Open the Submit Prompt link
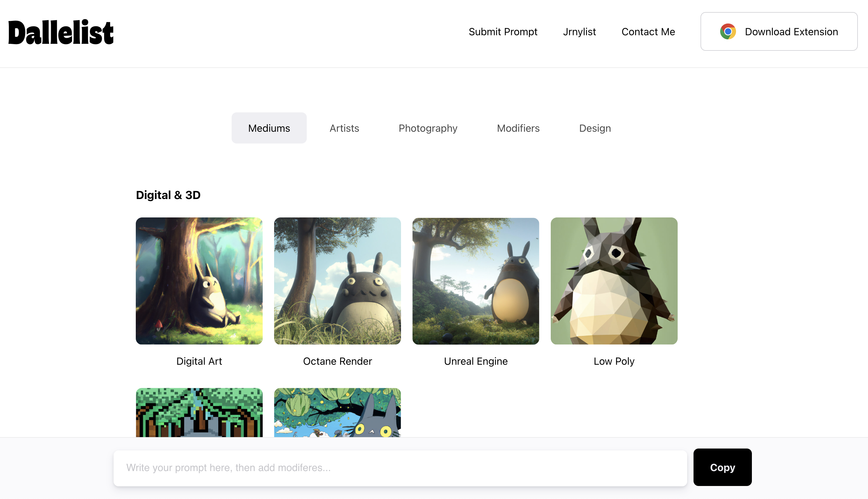The height and width of the screenshot is (499, 868). [503, 31]
